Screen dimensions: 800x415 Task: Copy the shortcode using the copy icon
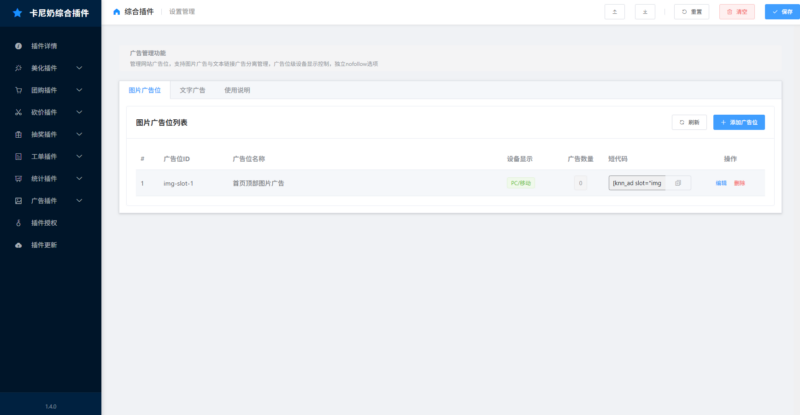click(x=677, y=183)
